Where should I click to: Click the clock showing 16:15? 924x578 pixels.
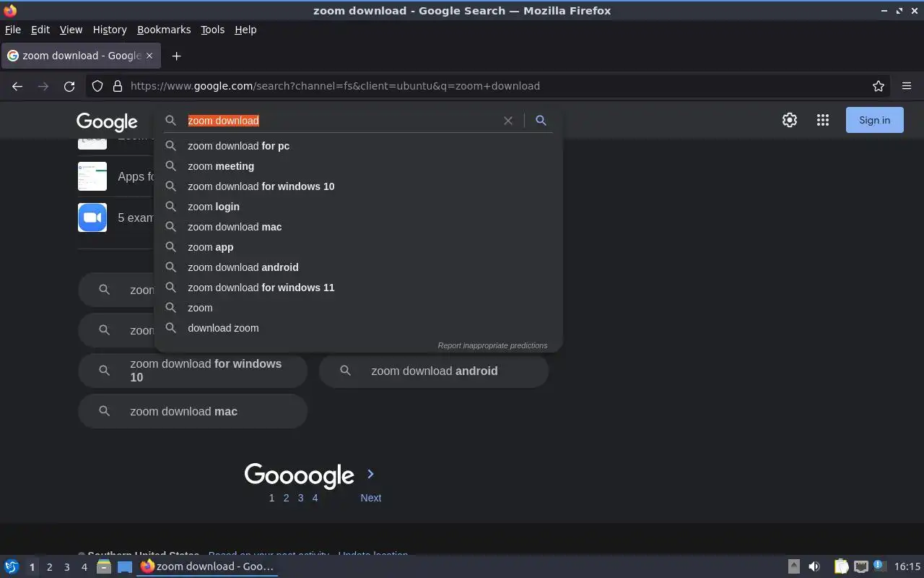[907, 566]
